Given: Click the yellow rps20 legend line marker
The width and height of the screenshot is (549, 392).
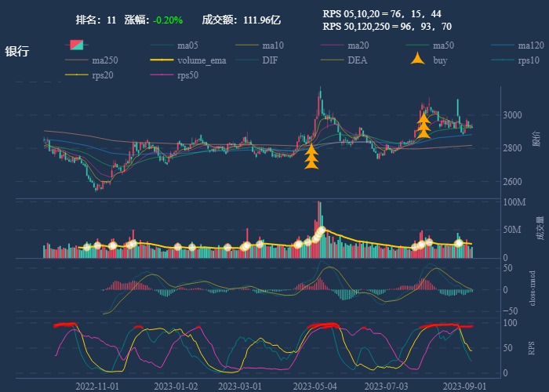Looking at the screenshot, I should (77, 75).
